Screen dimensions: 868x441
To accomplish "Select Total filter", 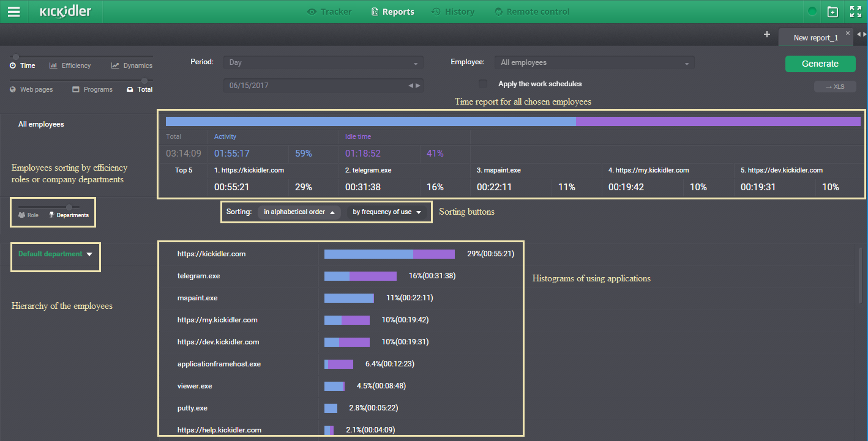I will point(140,89).
